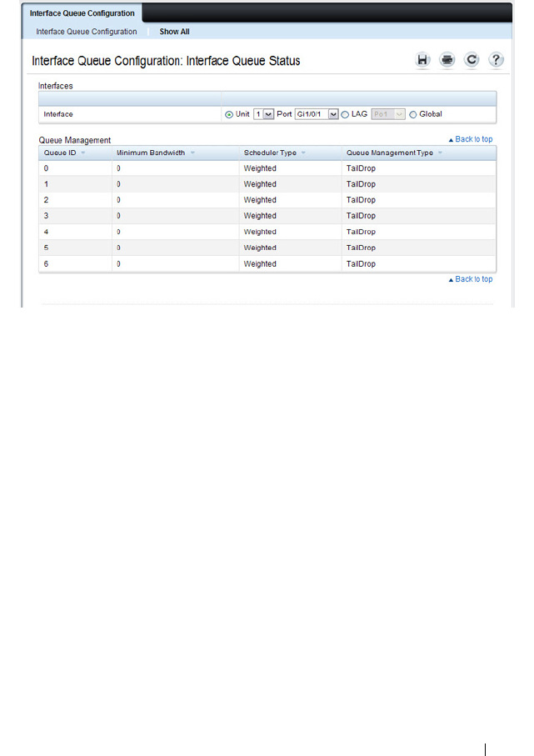Select the Interface Queue Configuration top tab

pos(82,13)
